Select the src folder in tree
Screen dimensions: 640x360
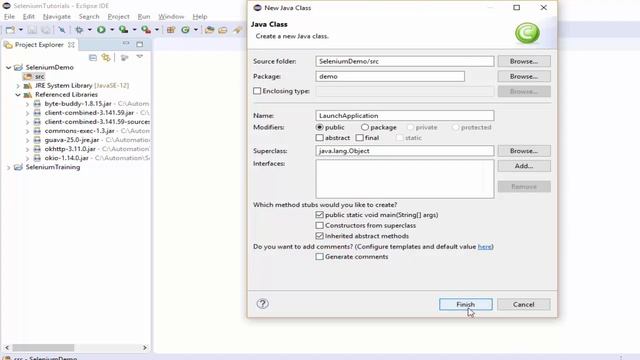pyautogui.click(x=39, y=76)
